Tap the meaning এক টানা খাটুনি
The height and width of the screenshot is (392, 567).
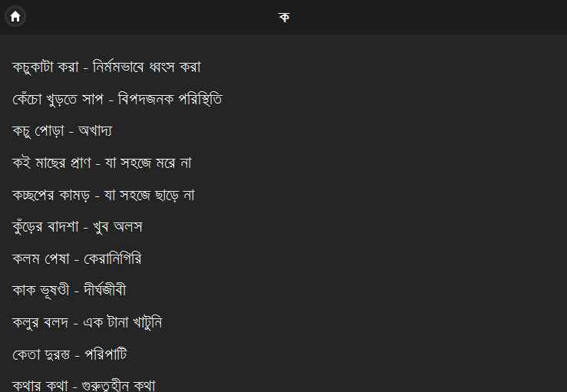123,322
